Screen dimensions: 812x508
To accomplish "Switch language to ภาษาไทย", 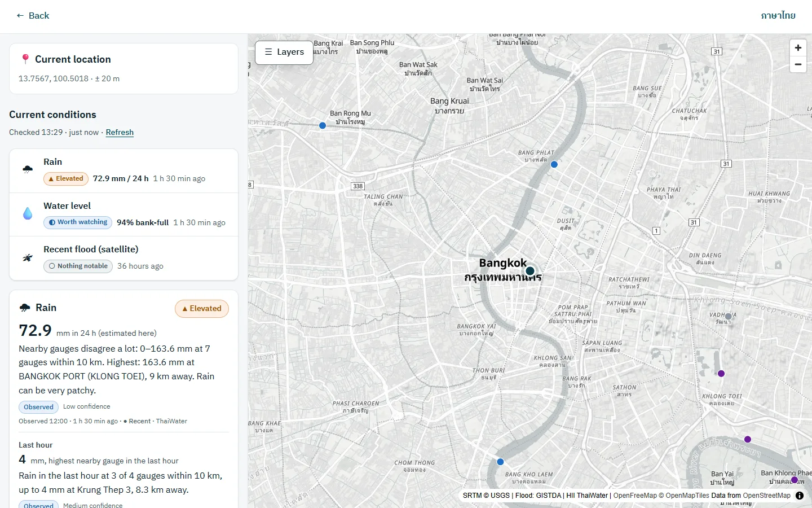I will click(778, 16).
